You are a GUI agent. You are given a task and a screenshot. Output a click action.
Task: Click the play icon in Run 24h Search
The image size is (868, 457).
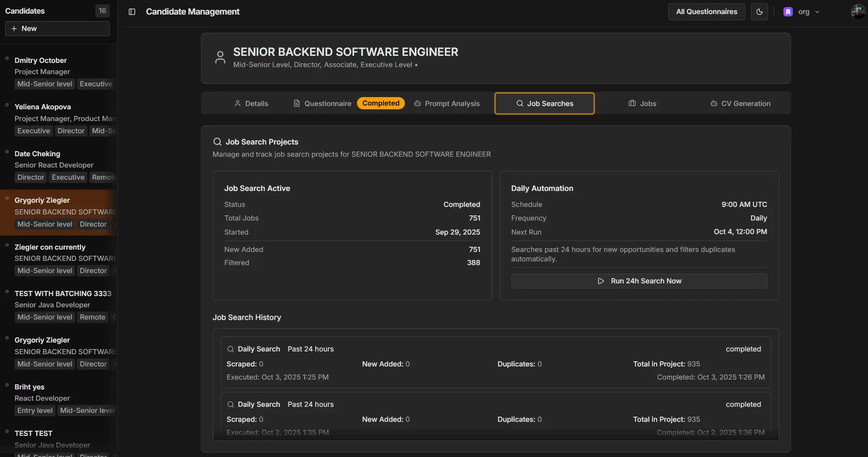[x=601, y=281]
